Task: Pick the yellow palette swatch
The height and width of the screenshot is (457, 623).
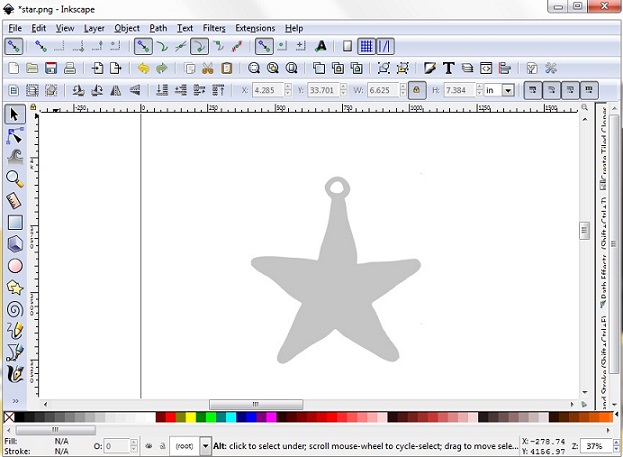Action: (191, 417)
